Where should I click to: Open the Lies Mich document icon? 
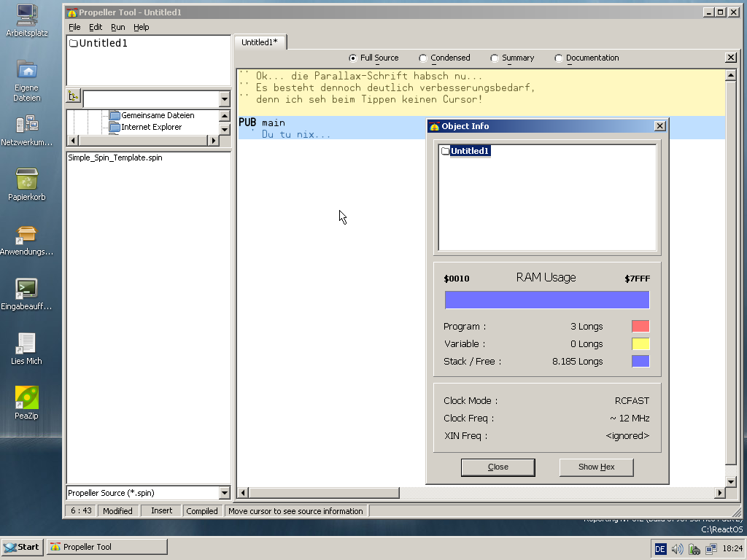(27, 343)
